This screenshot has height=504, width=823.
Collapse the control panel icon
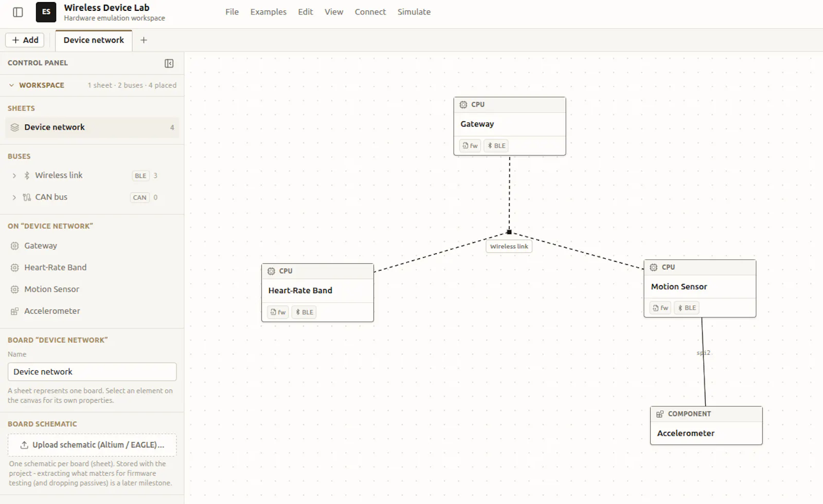(169, 63)
